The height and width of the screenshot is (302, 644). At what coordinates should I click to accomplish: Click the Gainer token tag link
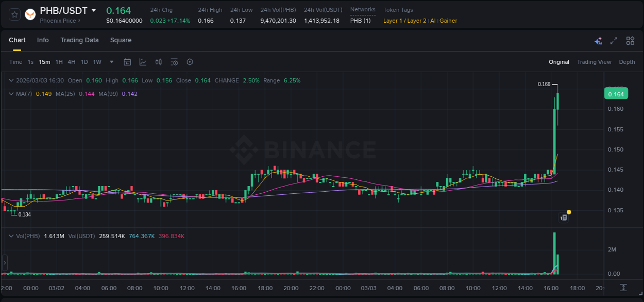447,21
